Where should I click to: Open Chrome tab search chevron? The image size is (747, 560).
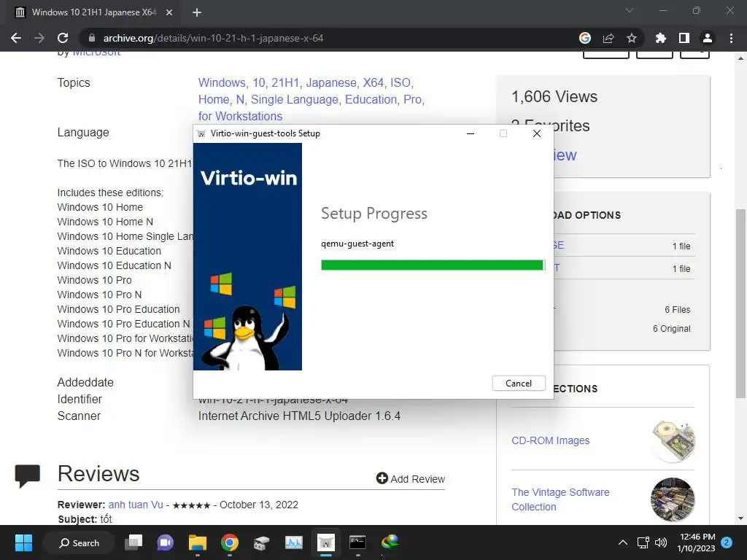[630, 10]
